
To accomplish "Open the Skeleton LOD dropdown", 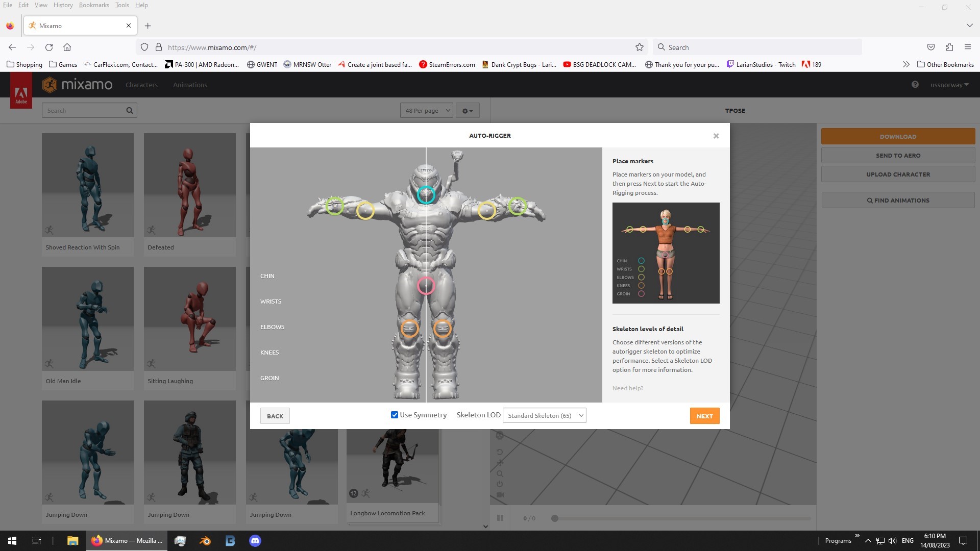I will click(x=544, y=415).
